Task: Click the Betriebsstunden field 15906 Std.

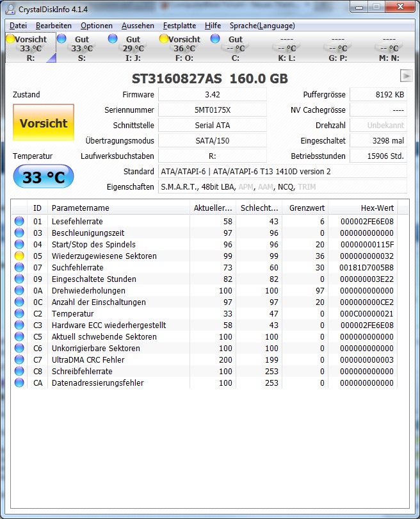Action: click(378, 156)
